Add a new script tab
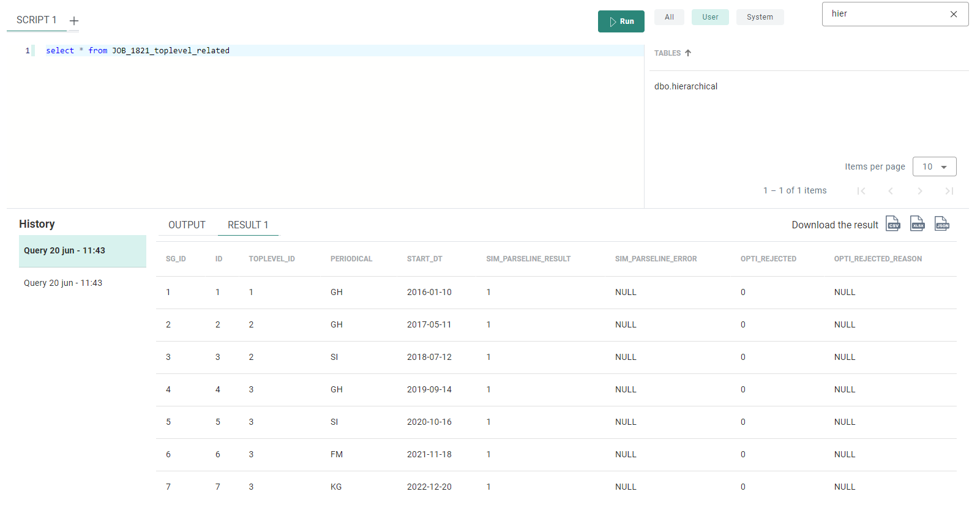Viewport: 980px width, 505px height. pyautogui.click(x=74, y=21)
